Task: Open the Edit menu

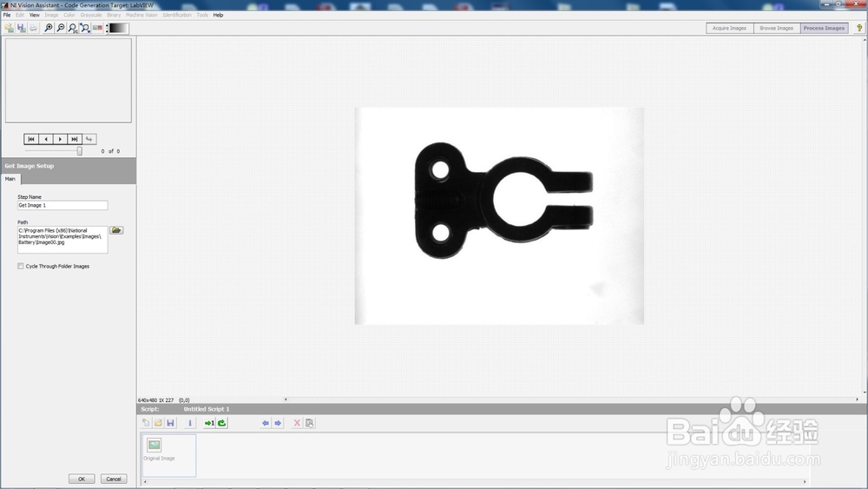Action: 20,15
